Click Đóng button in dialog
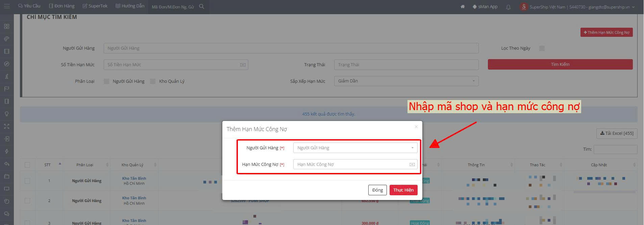644x225 pixels. tap(377, 190)
